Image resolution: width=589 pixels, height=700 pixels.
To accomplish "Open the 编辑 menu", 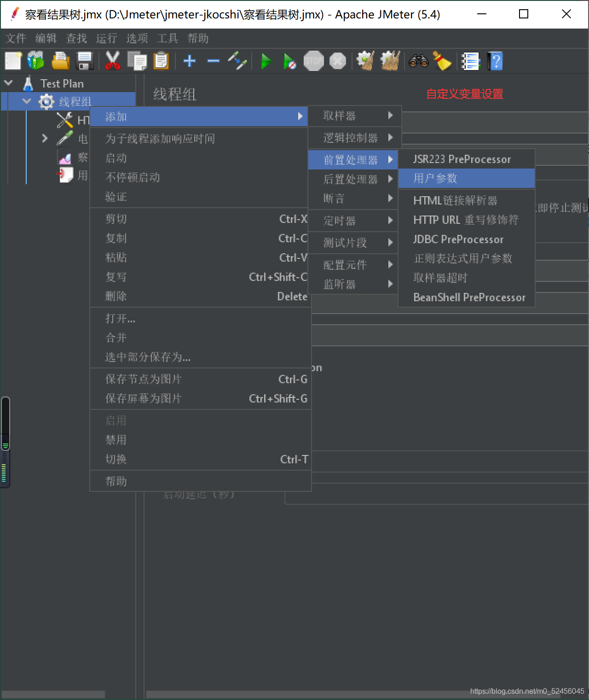I will [46, 38].
